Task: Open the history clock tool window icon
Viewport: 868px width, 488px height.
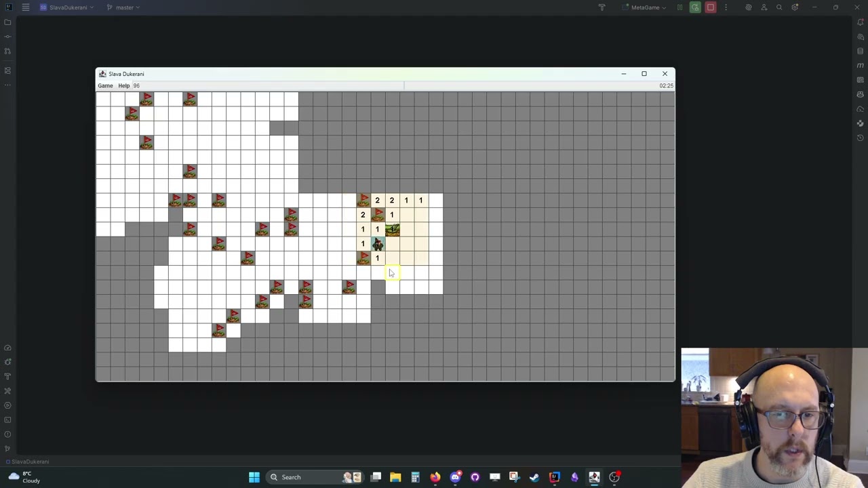Action: tap(861, 138)
